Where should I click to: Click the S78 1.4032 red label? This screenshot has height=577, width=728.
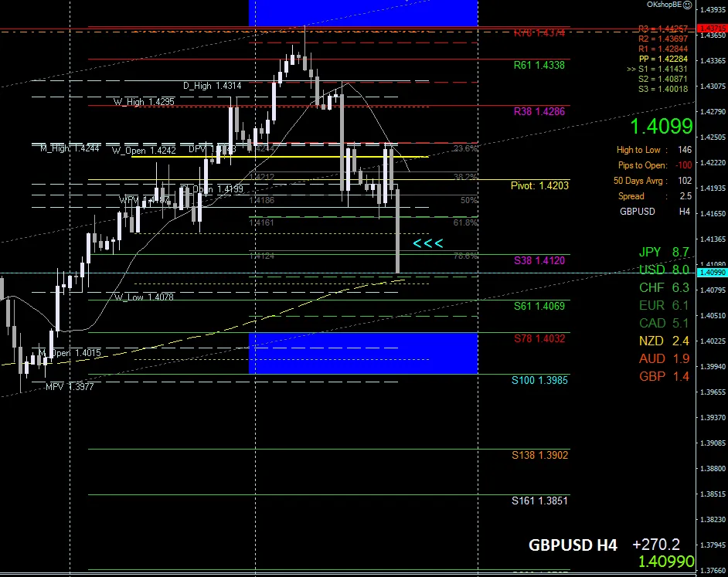click(x=539, y=338)
